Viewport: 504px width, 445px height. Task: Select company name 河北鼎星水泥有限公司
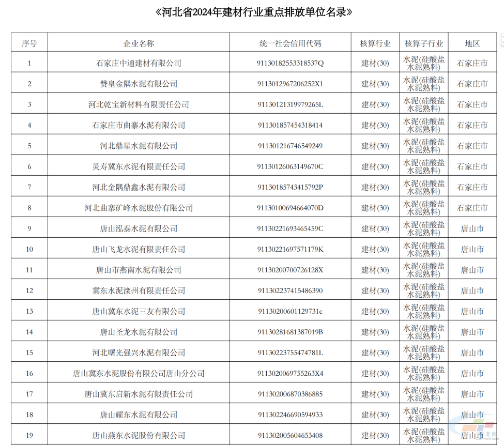click(x=139, y=146)
